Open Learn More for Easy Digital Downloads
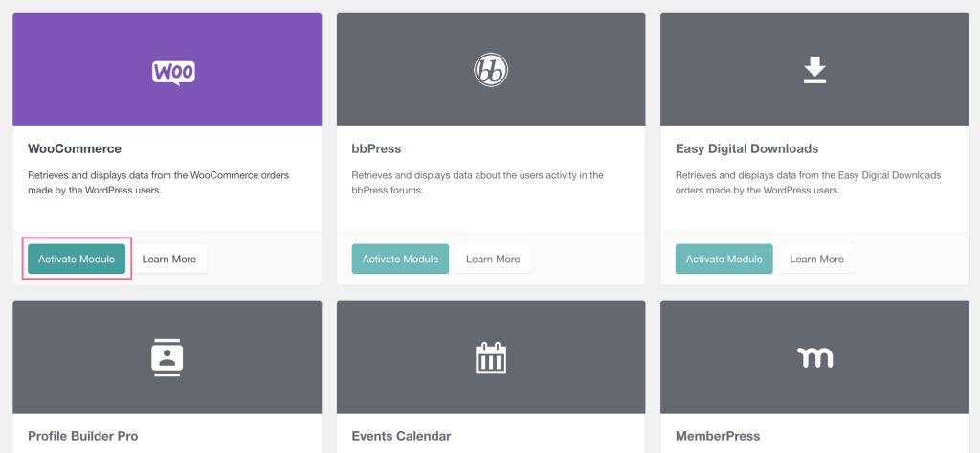Viewport: 980px width, 453px height. tap(816, 259)
